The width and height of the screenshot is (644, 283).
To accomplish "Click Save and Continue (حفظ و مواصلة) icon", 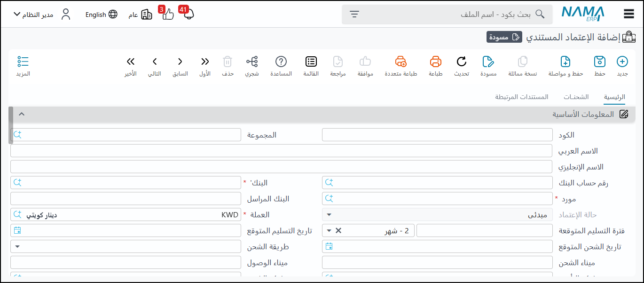I will pos(565,62).
